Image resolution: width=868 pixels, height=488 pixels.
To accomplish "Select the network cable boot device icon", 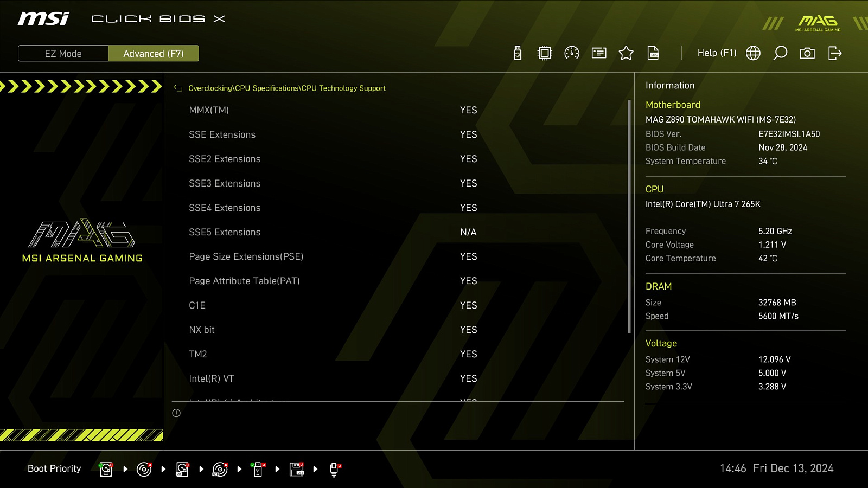I will click(x=335, y=470).
